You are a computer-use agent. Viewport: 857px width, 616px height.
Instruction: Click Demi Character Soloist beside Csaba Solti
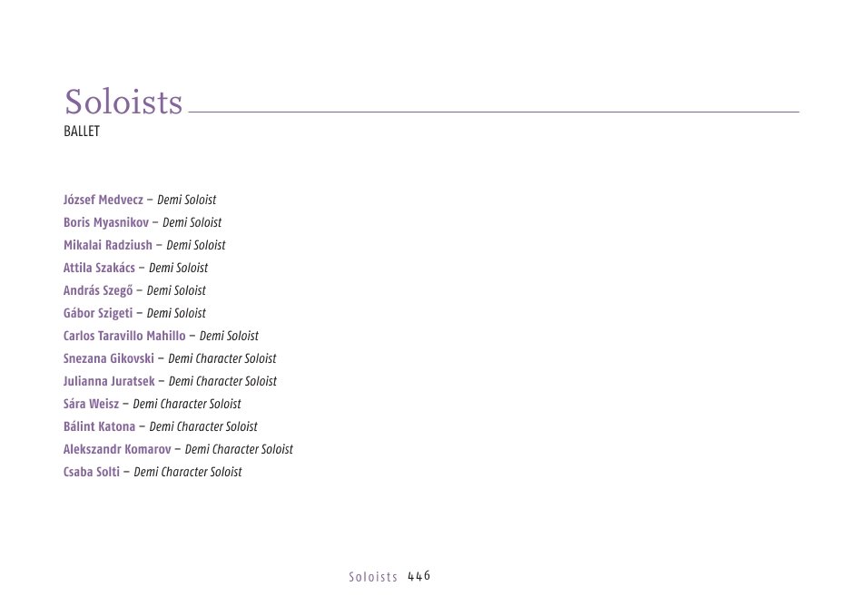tap(188, 472)
